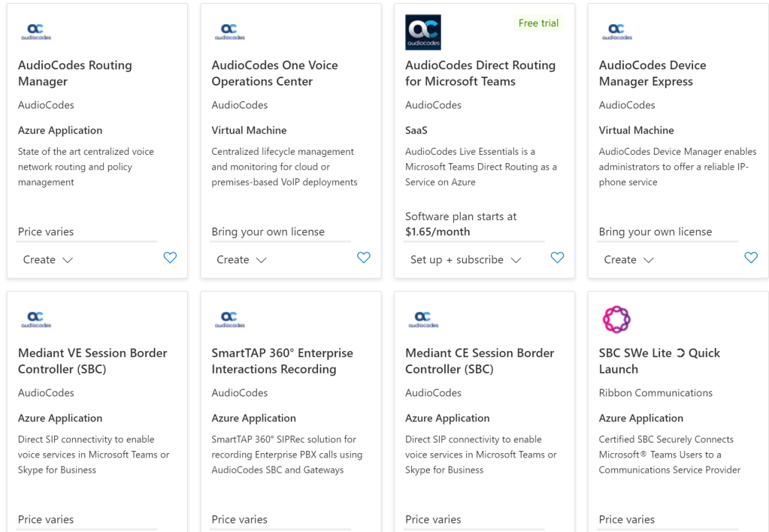
Task: Favorite AudioCodes Routing Manager with heart icon
Action: coord(170,258)
